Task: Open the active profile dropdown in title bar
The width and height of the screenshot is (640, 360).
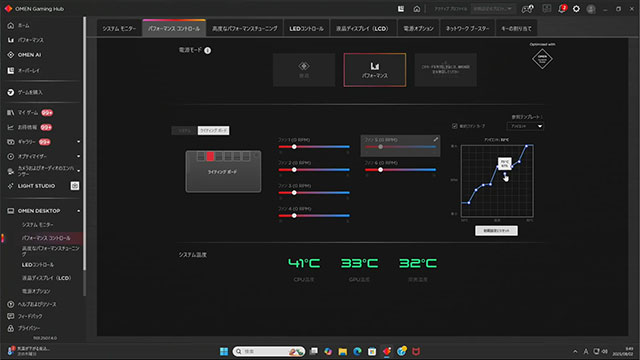Action: point(493,9)
